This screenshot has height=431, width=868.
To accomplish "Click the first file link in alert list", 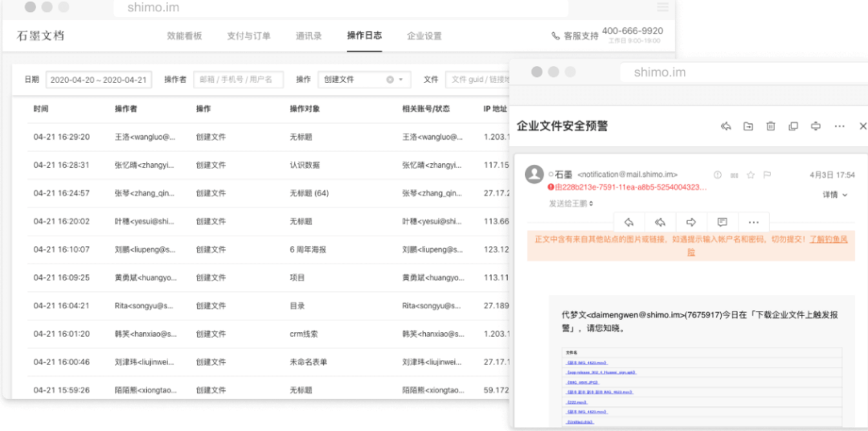I will (586, 363).
